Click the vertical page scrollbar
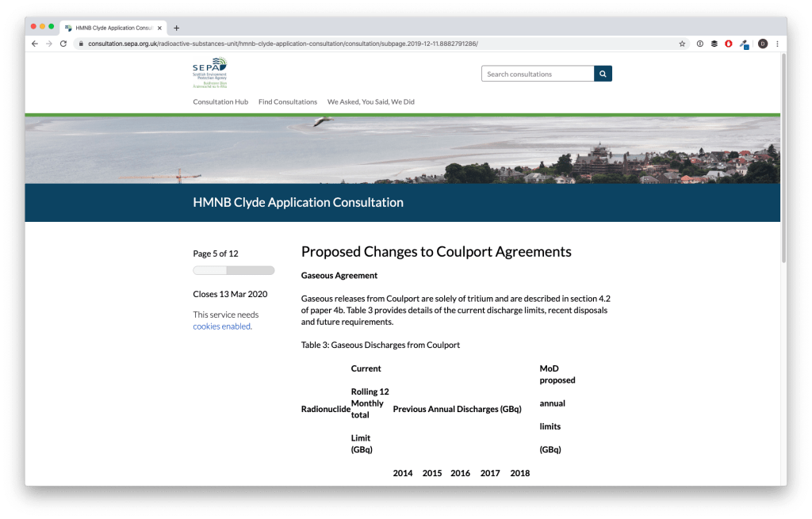This screenshot has height=519, width=812. pos(783,158)
